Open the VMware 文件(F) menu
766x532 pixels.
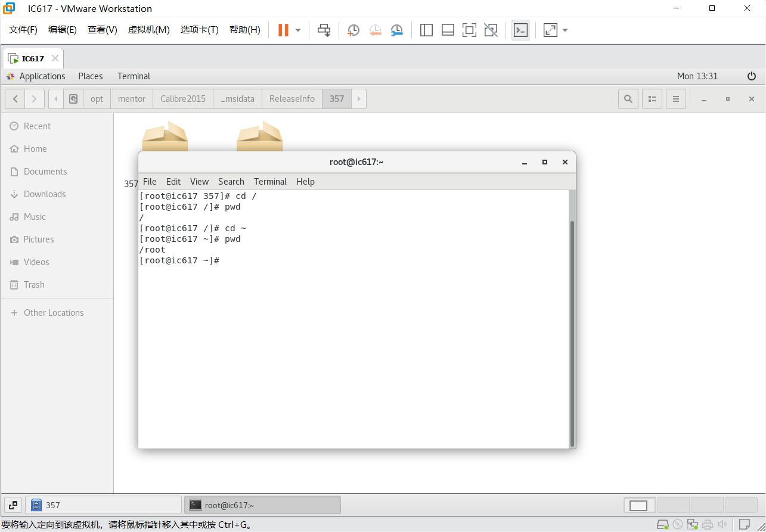tap(23, 30)
